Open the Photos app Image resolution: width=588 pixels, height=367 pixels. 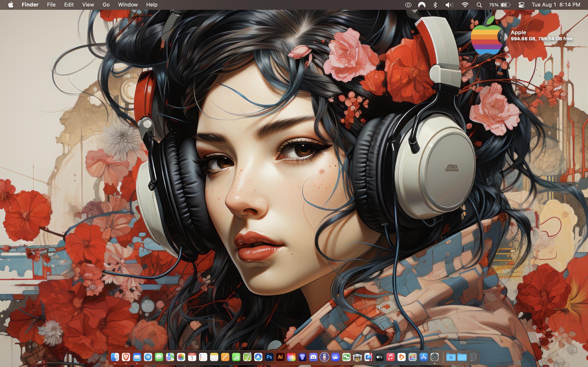(x=181, y=357)
